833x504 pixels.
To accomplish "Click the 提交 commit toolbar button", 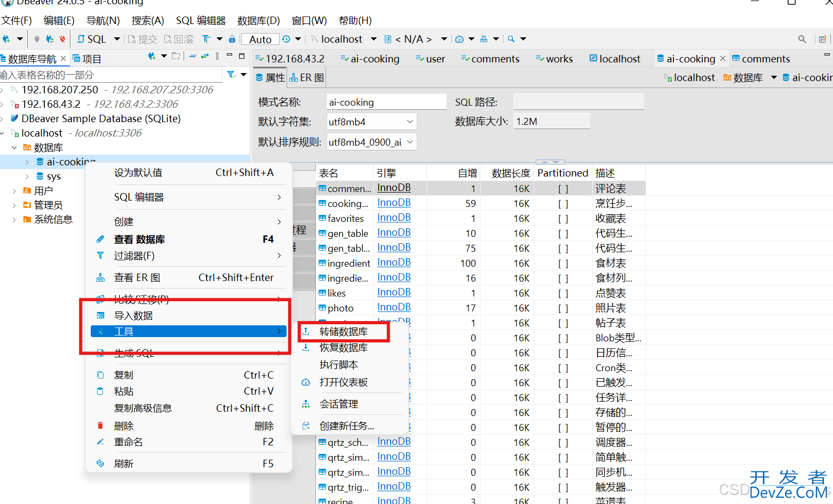I will 142,39.
